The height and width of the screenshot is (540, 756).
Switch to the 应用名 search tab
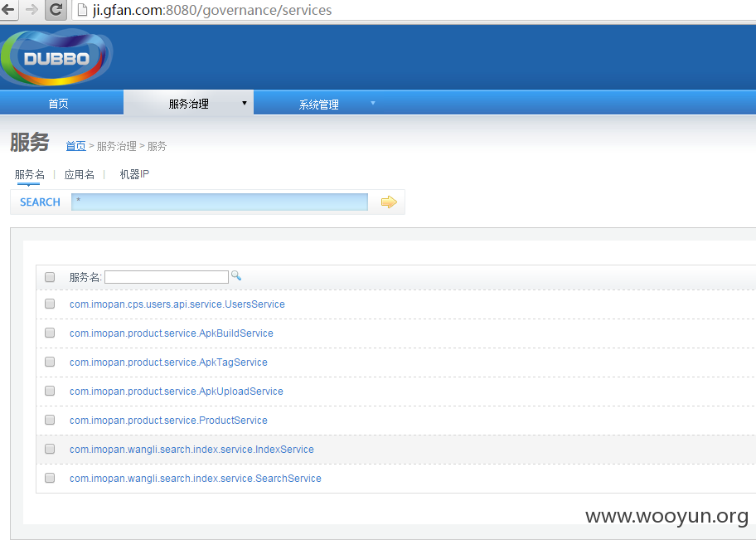tap(80, 174)
